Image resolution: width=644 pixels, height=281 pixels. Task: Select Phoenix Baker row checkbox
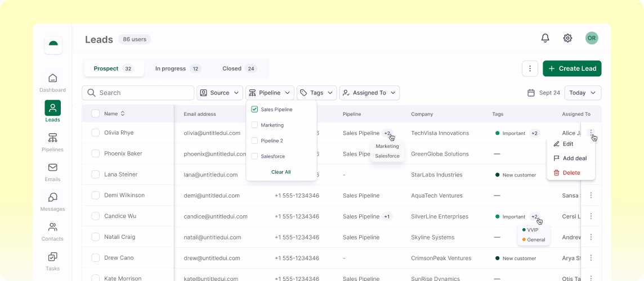coord(96,153)
